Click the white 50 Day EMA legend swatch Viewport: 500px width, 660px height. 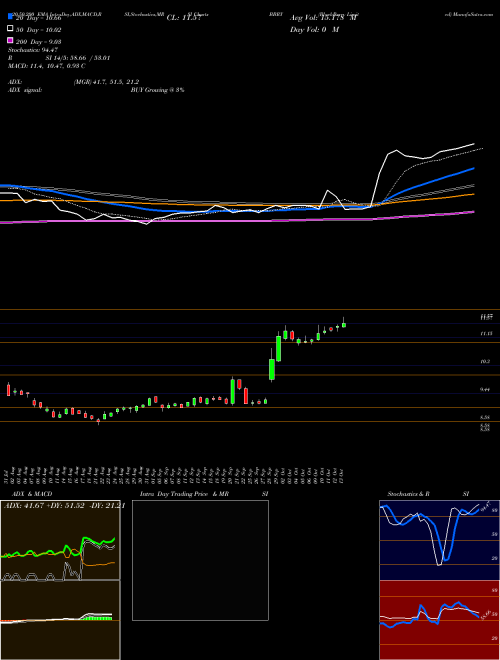(10, 29)
